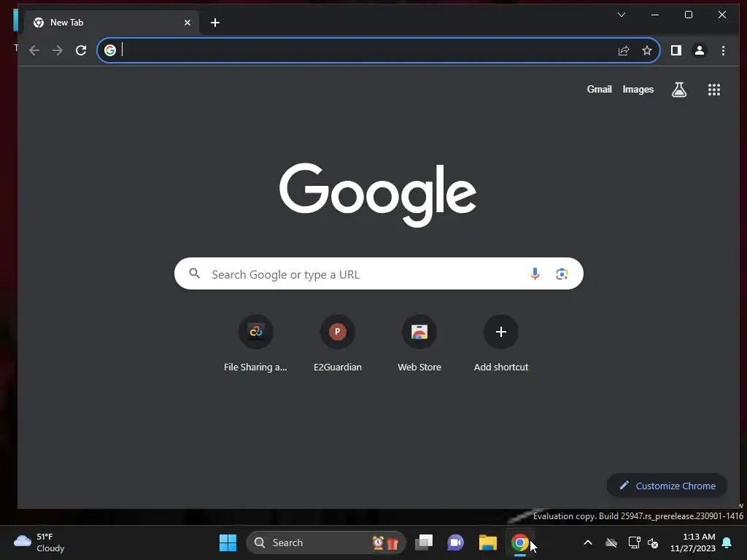Image resolution: width=747 pixels, height=560 pixels.
Task: Select the New Tab tab
Action: (x=111, y=23)
